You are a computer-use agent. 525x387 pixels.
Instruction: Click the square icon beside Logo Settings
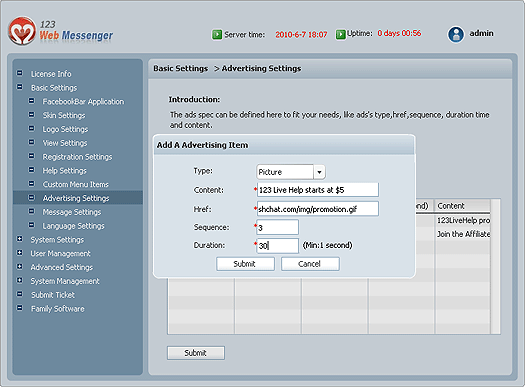[x=31, y=128]
